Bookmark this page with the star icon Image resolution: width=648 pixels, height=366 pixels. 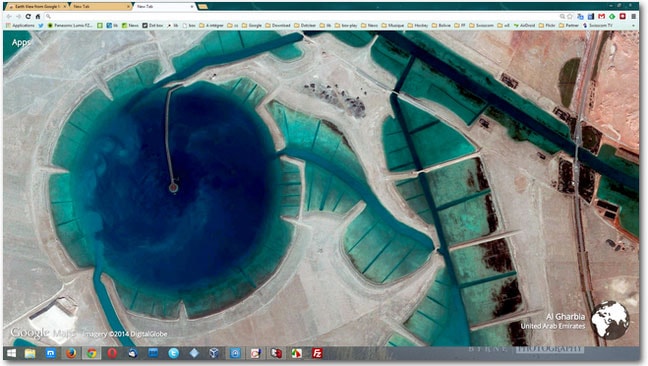tap(570, 17)
